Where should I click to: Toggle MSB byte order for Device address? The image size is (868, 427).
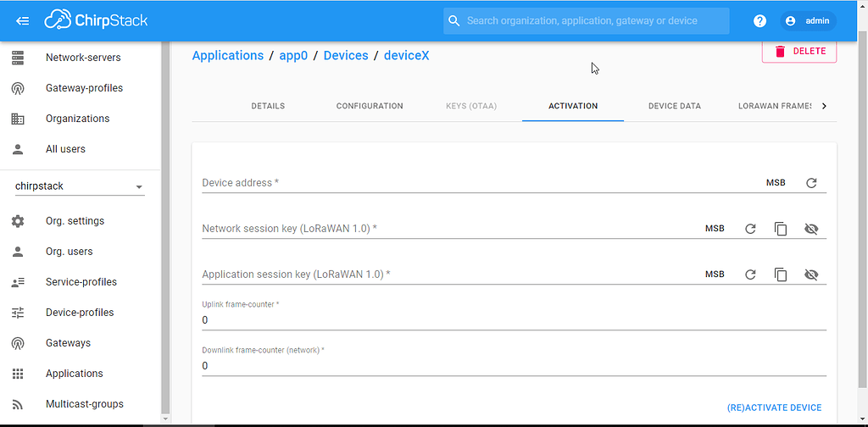(x=776, y=183)
